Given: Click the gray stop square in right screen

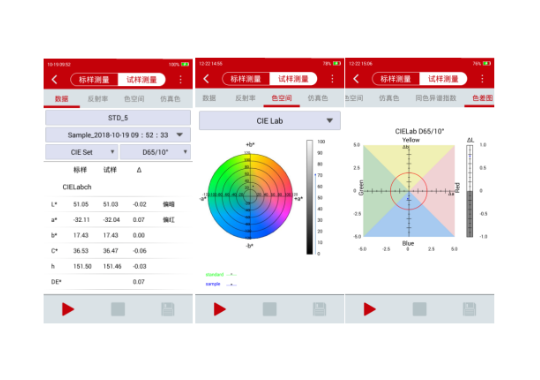Looking at the screenshot, I should pos(419,309).
